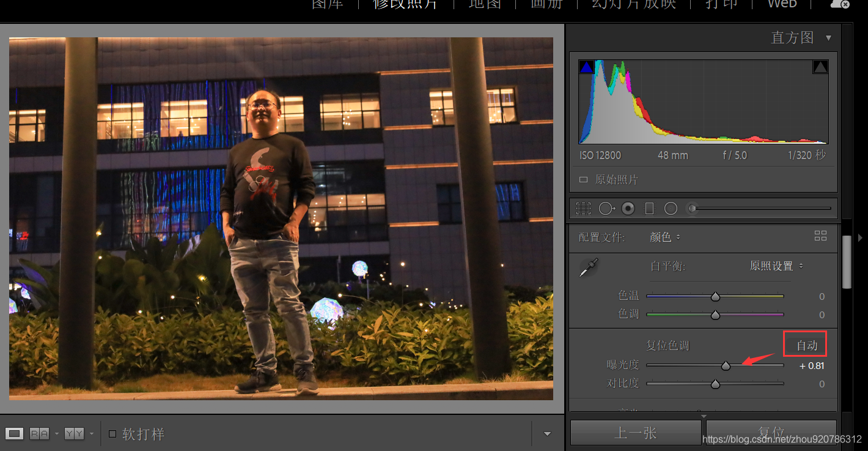Select the Adjustment Brush tool
868x451 pixels.
tap(692, 209)
